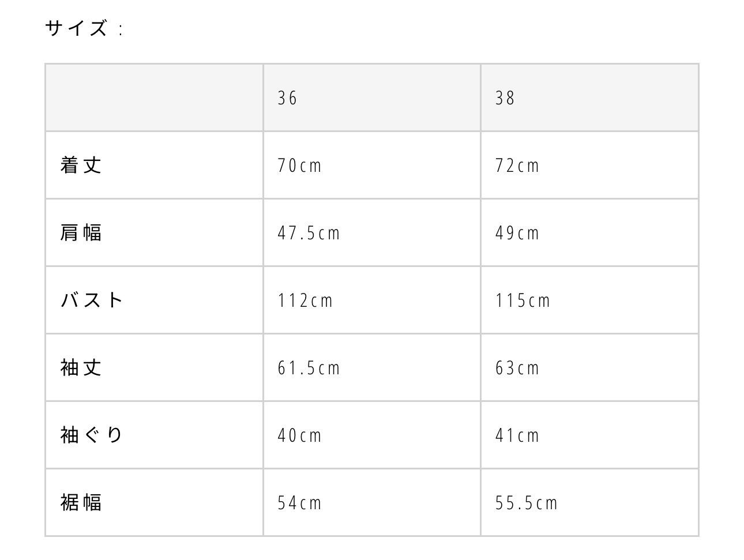
Task: Select the size 36 column header
Action: point(287,98)
